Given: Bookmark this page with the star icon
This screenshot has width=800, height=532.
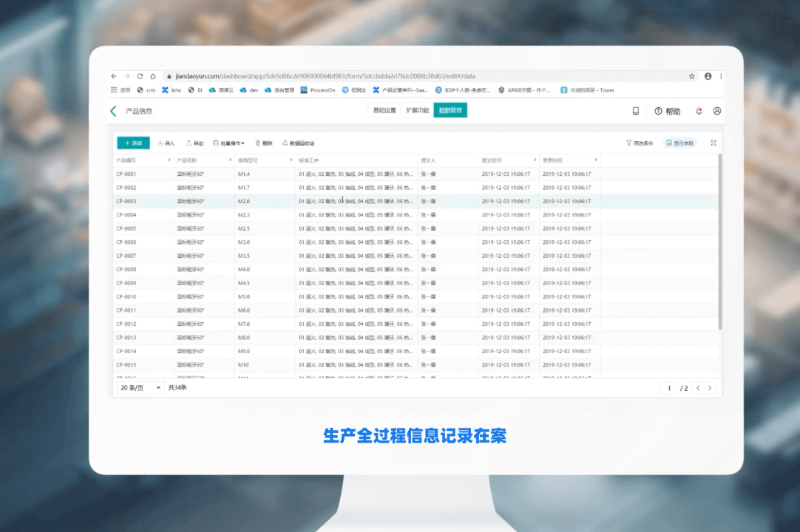Looking at the screenshot, I should 692,76.
